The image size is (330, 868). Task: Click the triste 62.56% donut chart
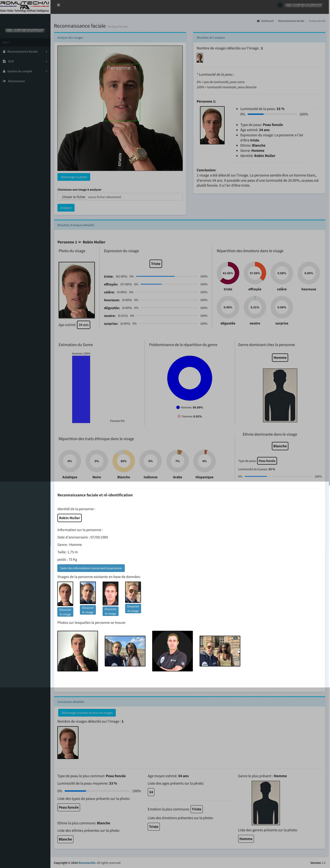pos(228,273)
